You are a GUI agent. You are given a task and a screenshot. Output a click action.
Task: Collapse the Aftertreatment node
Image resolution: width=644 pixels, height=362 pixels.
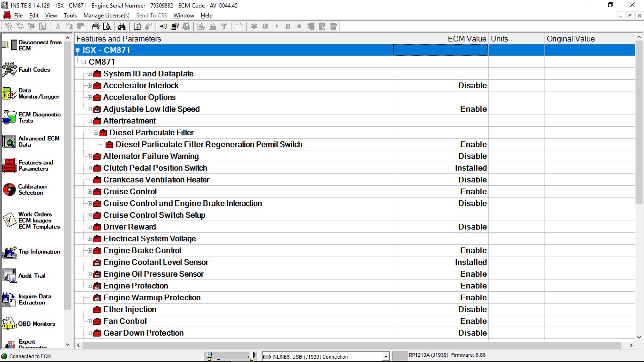pyautogui.click(x=90, y=121)
